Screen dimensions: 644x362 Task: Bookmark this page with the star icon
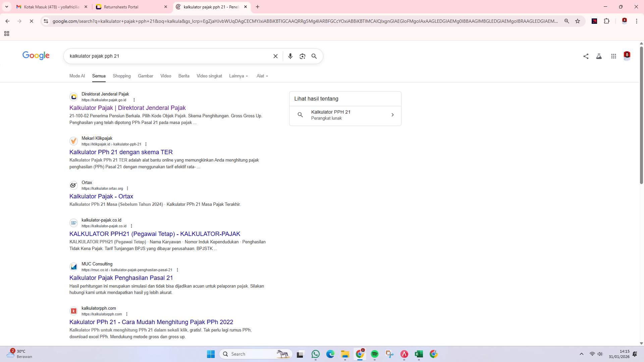click(578, 21)
